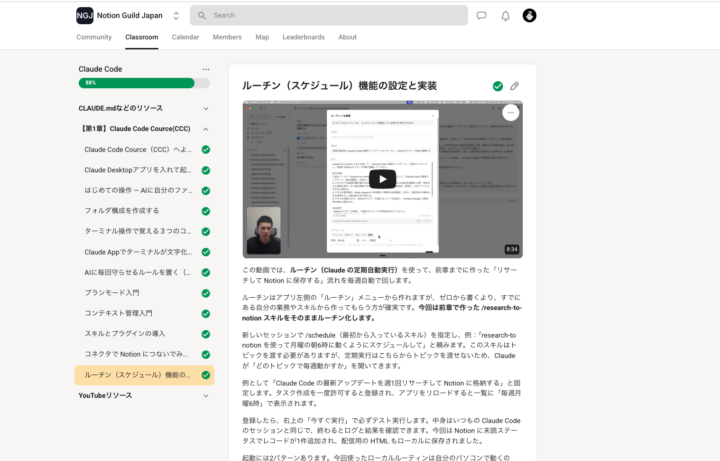The width and height of the screenshot is (720, 461).
Task: Open lesson Claude Code Cource（CCC）へよ...
Action: [x=138, y=150]
